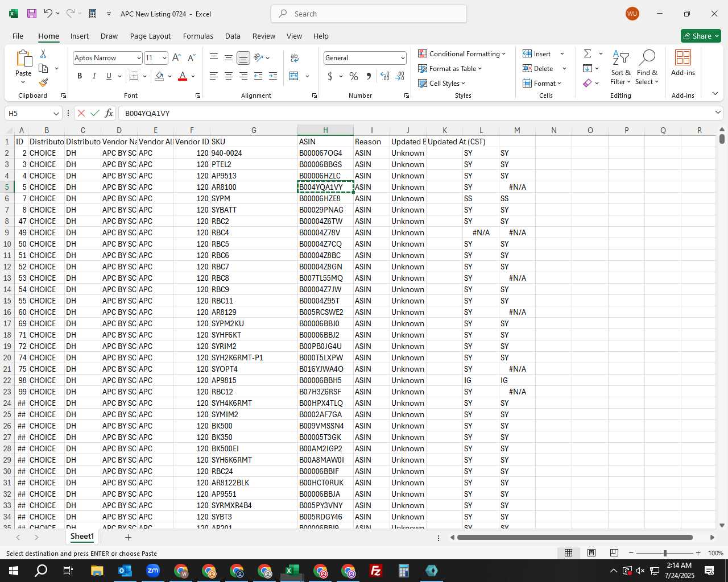Switch to the Formulas tab
Image resolution: width=728 pixels, height=582 pixels.
(198, 36)
